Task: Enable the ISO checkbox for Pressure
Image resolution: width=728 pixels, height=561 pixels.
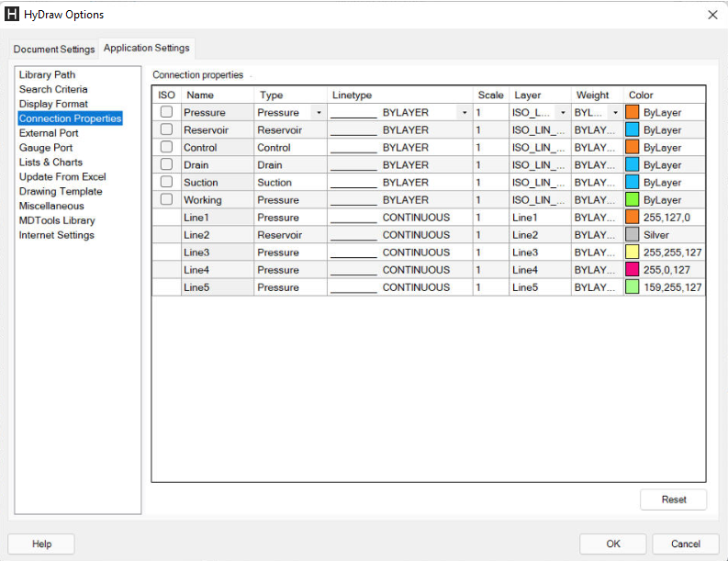Action: (166, 112)
